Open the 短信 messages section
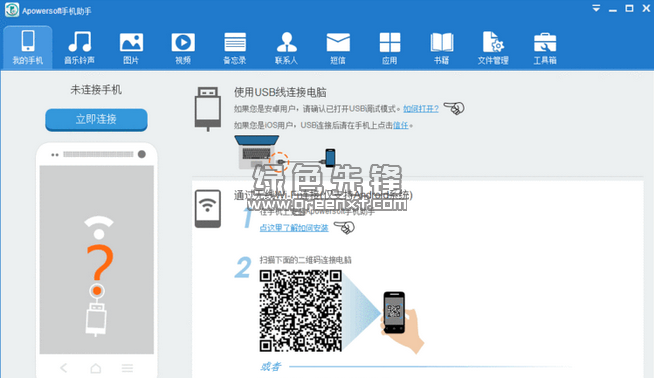 pyautogui.click(x=338, y=48)
